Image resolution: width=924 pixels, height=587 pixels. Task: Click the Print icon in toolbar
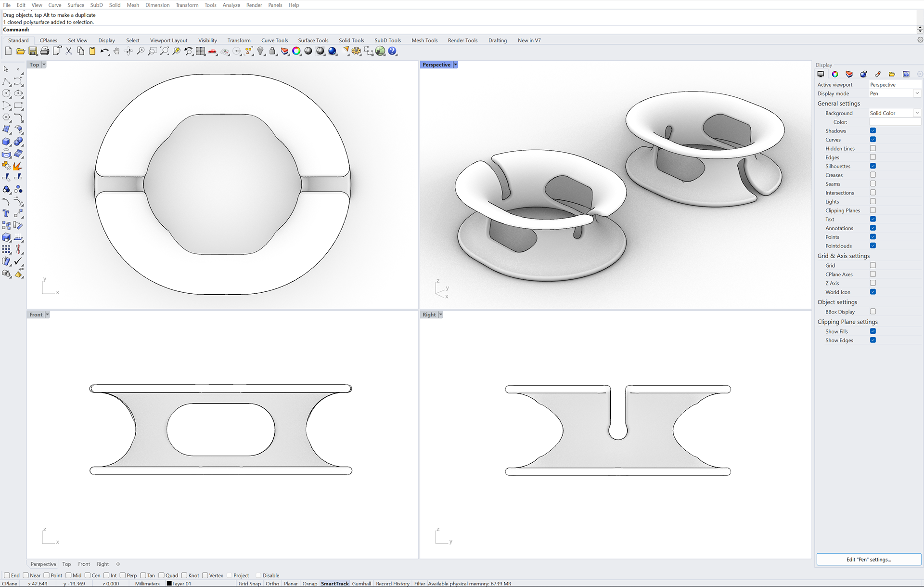[x=45, y=51]
